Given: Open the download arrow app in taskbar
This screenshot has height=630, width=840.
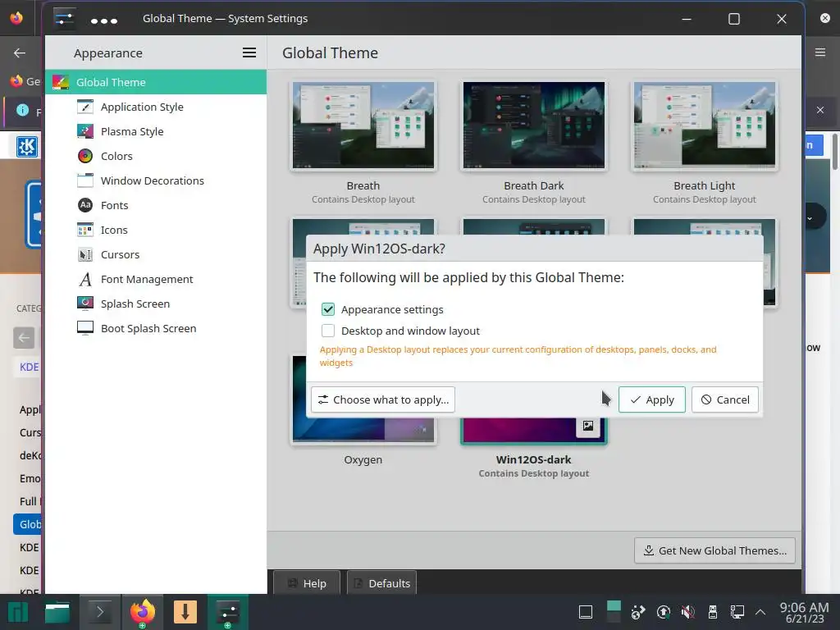Looking at the screenshot, I should point(185,612).
